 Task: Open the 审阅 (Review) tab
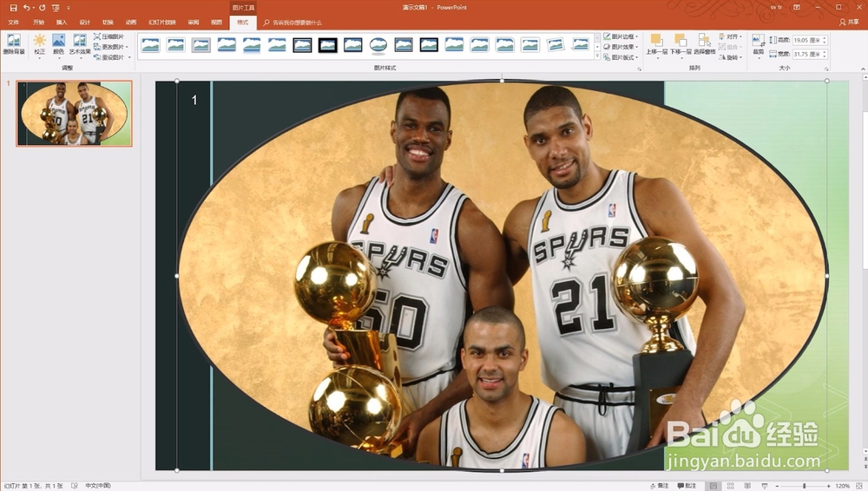(x=194, y=23)
